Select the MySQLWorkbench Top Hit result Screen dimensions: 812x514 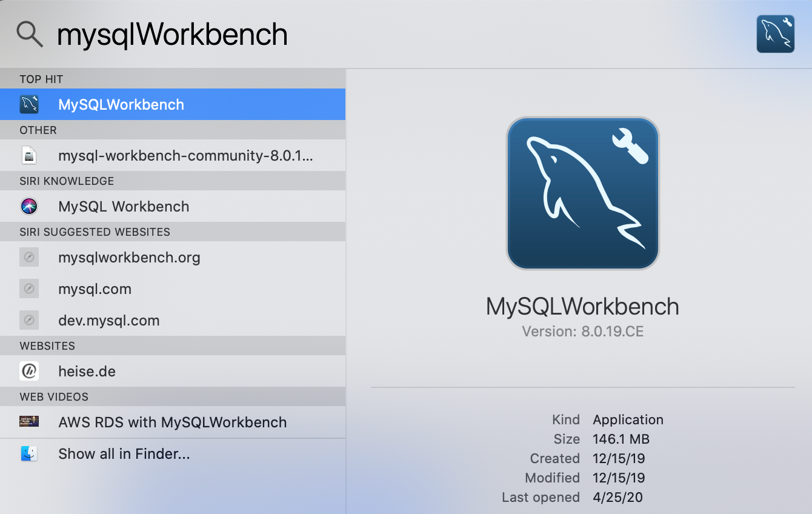(x=121, y=104)
